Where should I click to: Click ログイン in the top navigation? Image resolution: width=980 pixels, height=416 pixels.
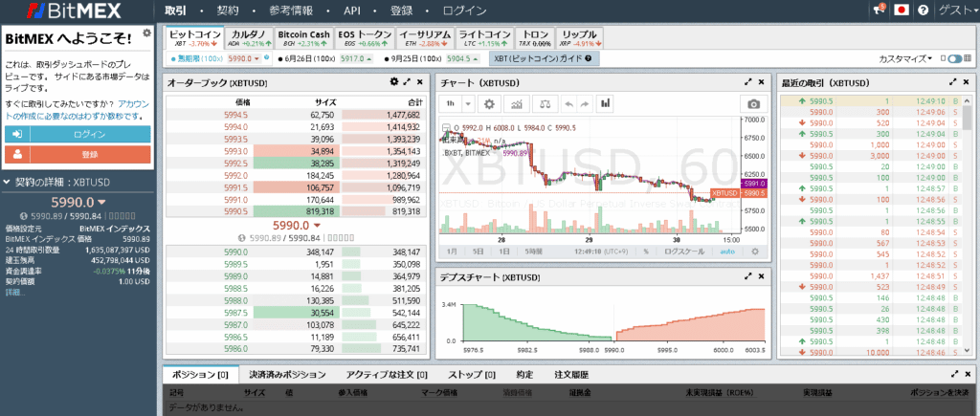[x=464, y=10]
